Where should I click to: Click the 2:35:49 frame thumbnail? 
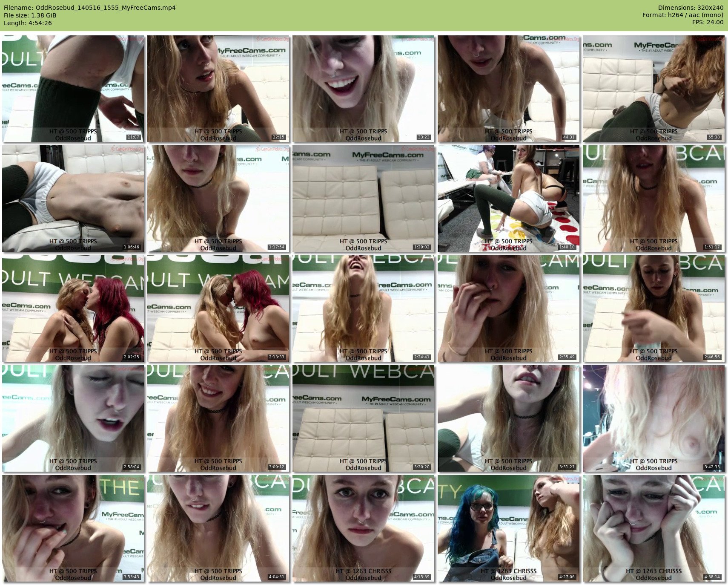pos(509,308)
